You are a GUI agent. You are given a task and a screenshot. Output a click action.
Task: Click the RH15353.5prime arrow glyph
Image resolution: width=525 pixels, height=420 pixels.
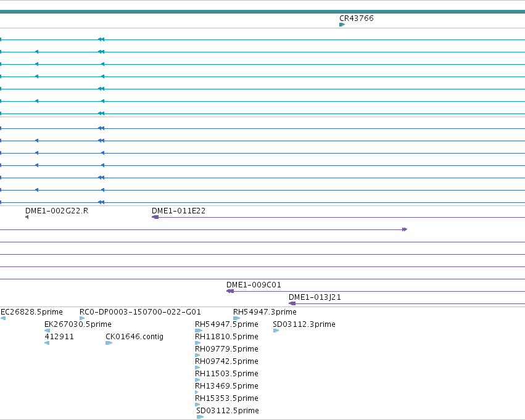pyautogui.click(x=197, y=405)
